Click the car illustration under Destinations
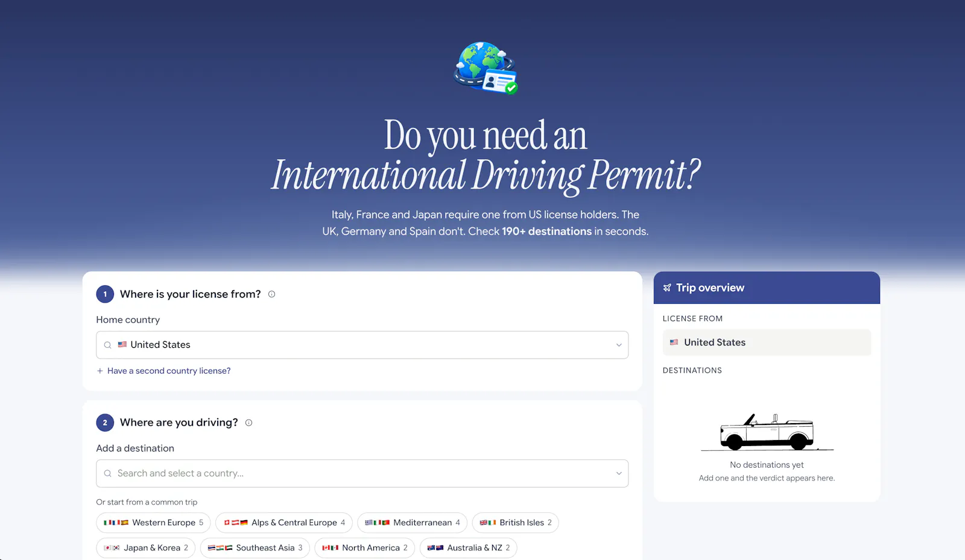The width and height of the screenshot is (965, 560). click(767, 432)
